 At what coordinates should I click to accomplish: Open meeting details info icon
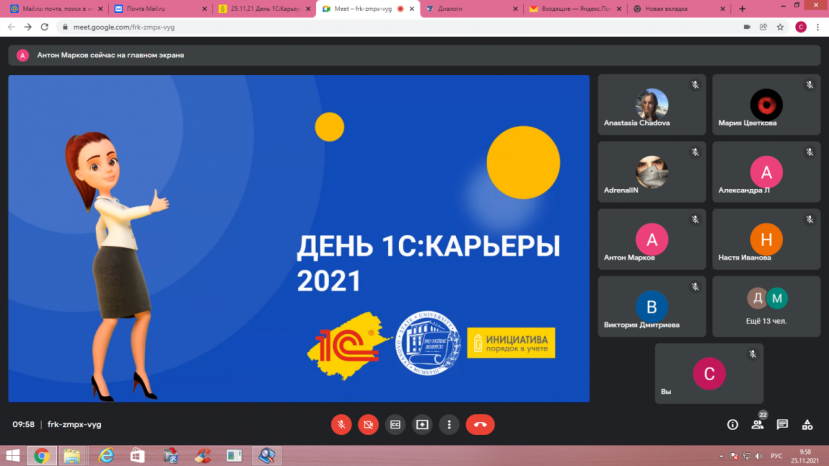click(x=732, y=424)
